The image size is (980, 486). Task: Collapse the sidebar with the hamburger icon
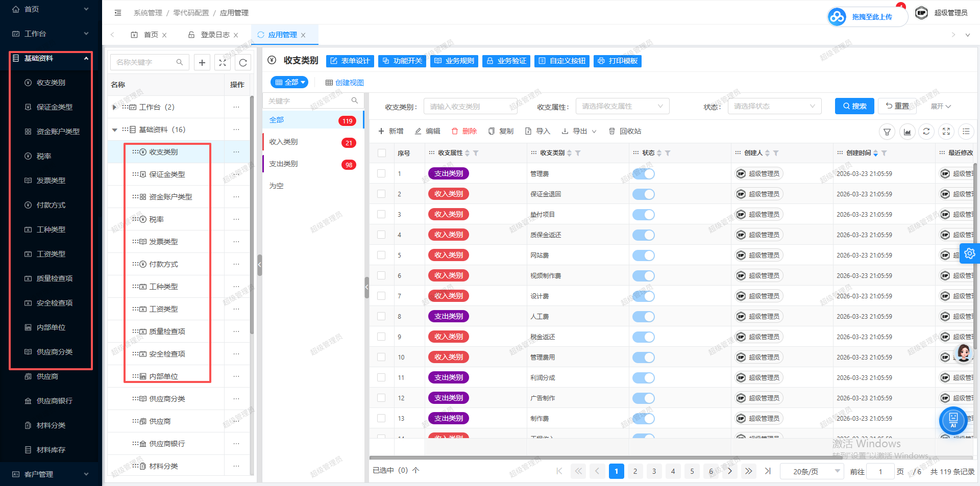click(x=118, y=13)
